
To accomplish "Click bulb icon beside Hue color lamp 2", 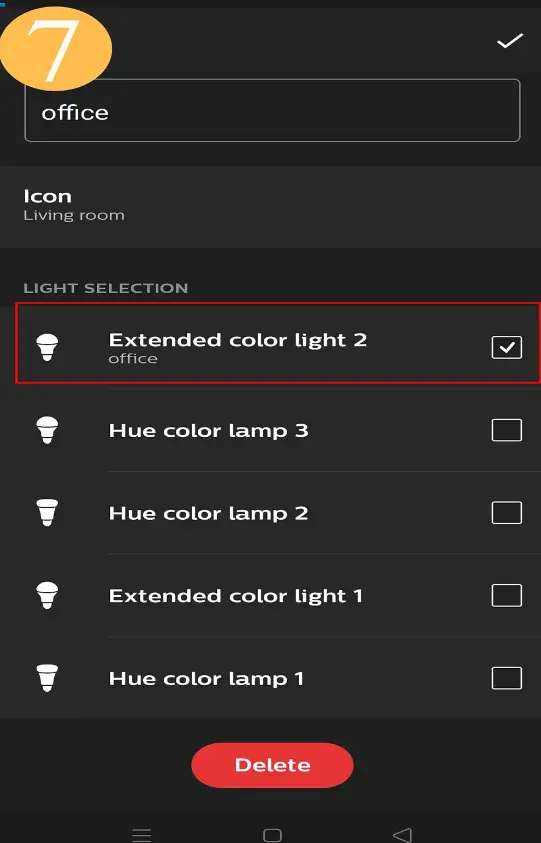I will point(47,512).
